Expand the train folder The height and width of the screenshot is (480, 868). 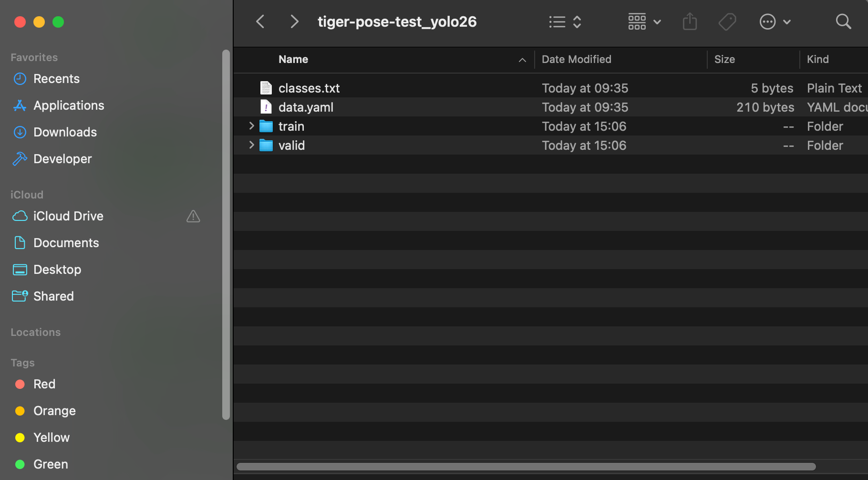[251, 126]
